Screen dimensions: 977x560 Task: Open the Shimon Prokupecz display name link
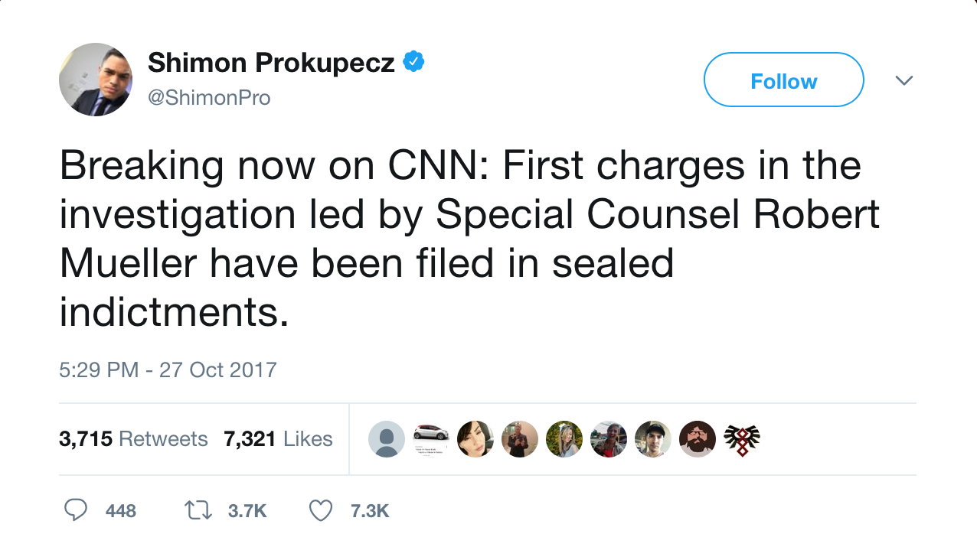tap(271, 63)
